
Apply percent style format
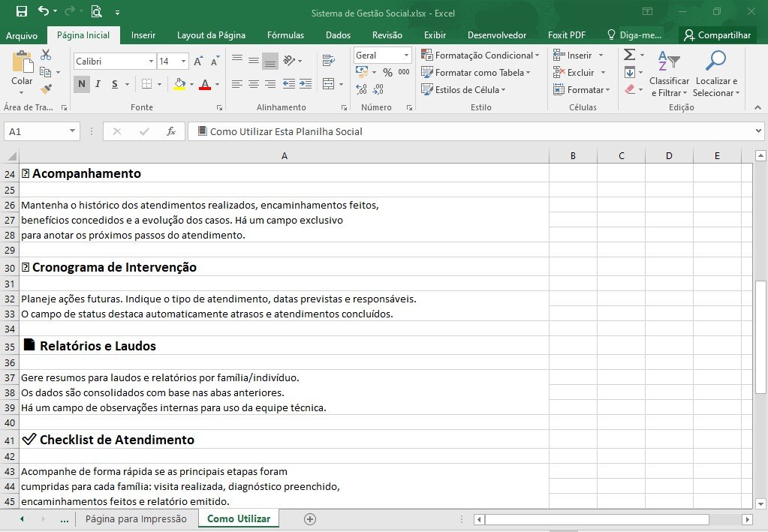coord(388,73)
